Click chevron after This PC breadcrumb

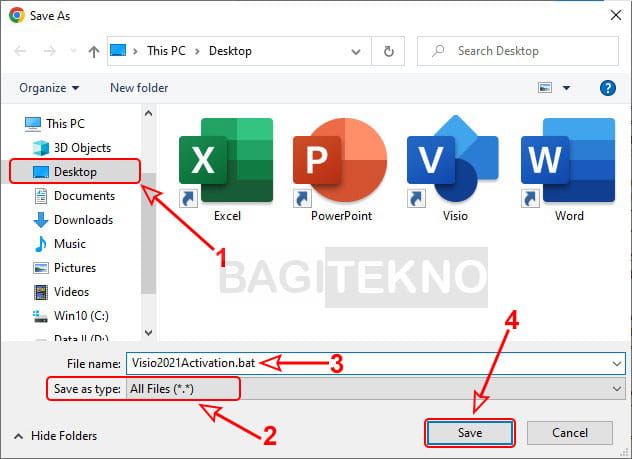pyautogui.click(x=198, y=51)
